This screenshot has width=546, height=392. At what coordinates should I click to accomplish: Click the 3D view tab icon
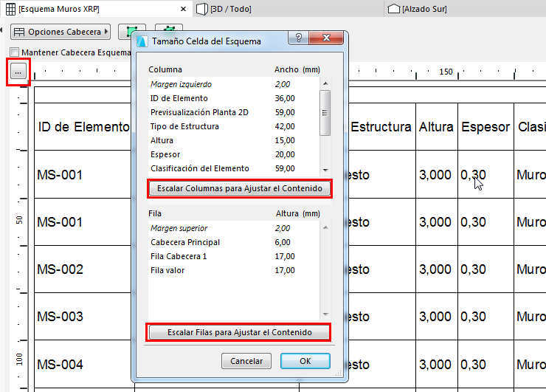coord(202,9)
